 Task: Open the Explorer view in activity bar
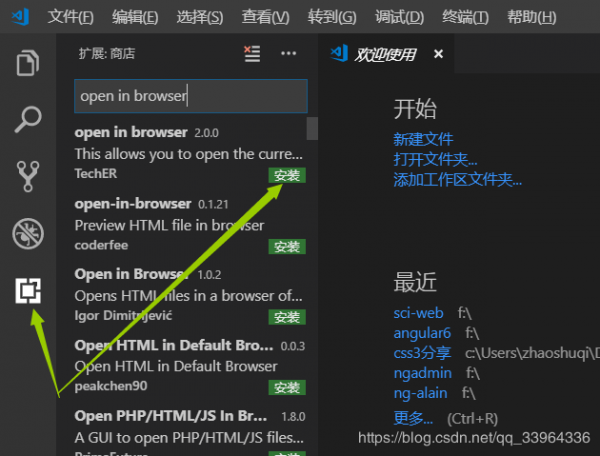click(x=28, y=63)
